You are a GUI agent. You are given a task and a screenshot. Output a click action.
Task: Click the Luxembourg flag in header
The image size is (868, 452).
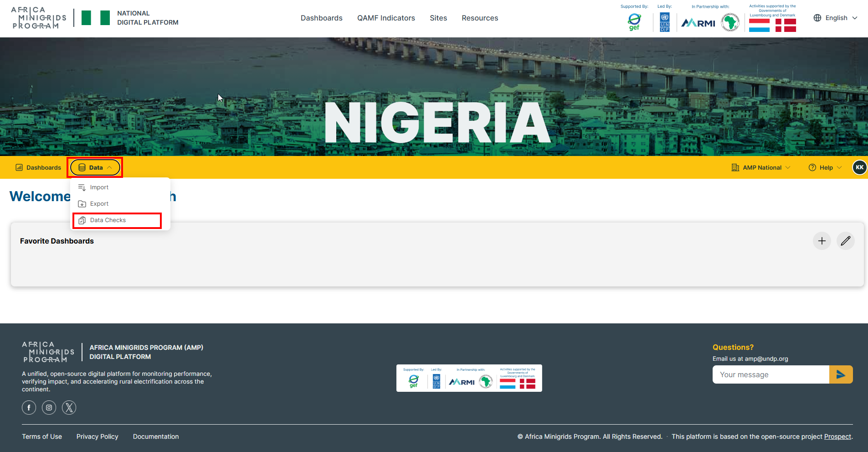(x=759, y=25)
